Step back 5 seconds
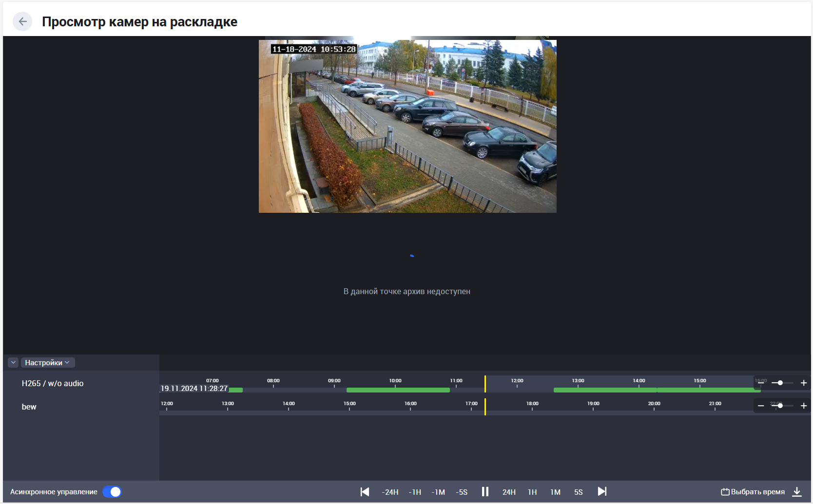Screen dimensions: 813x504 click(x=462, y=492)
